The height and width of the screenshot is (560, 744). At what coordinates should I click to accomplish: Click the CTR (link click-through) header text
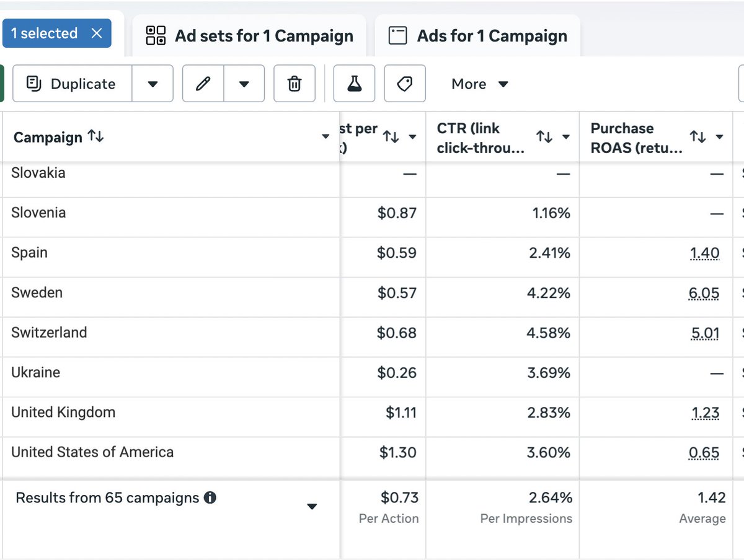point(480,138)
